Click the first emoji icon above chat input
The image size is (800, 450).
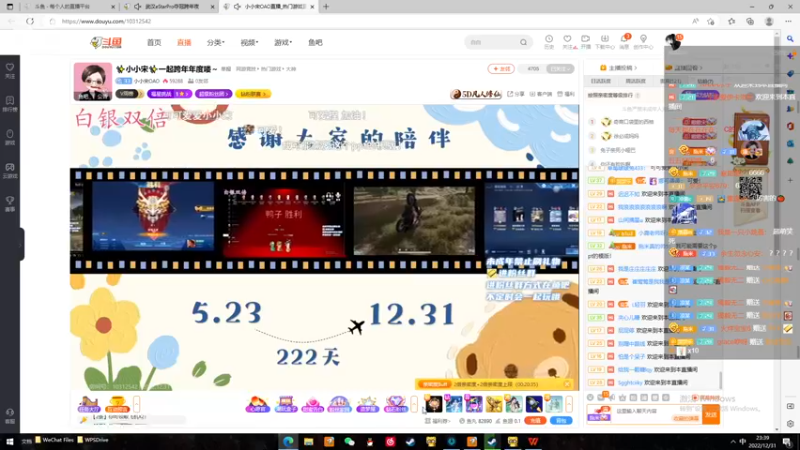coord(590,397)
